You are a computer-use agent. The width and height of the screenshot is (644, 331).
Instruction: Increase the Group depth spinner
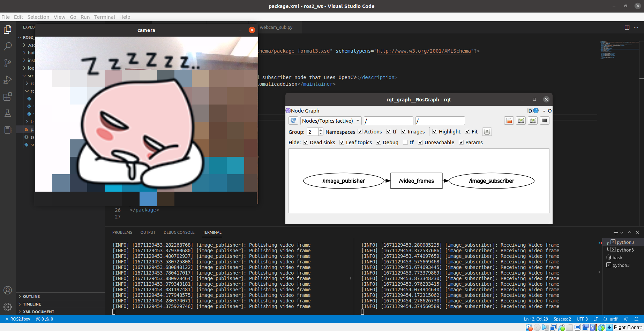point(321,130)
